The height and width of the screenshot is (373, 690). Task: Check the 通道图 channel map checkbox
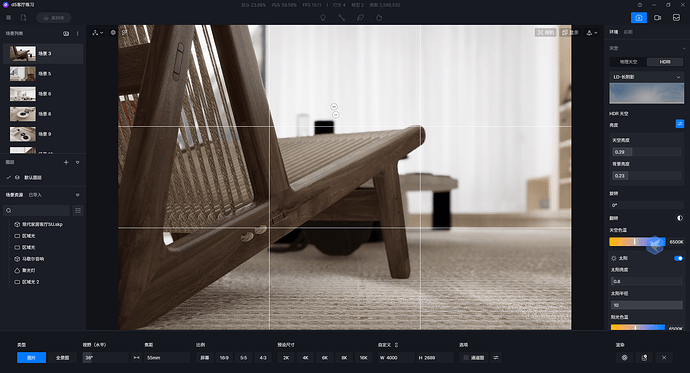click(466, 358)
